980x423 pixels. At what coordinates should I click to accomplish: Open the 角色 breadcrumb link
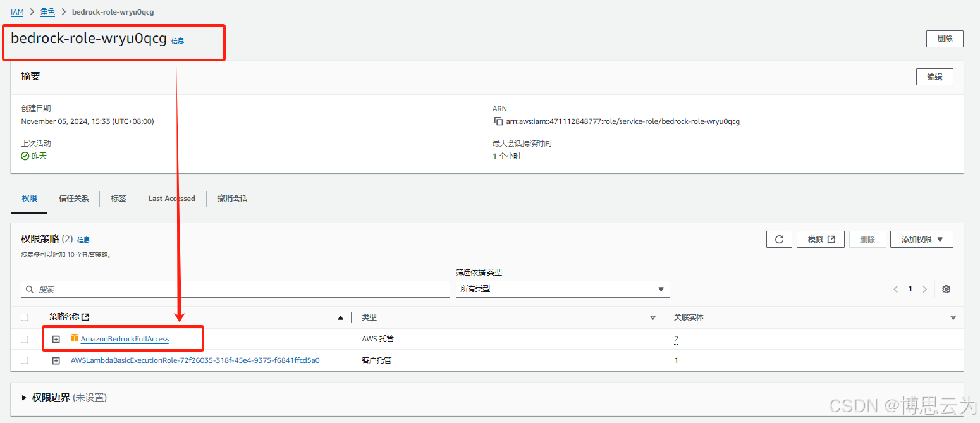[x=47, y=12]
